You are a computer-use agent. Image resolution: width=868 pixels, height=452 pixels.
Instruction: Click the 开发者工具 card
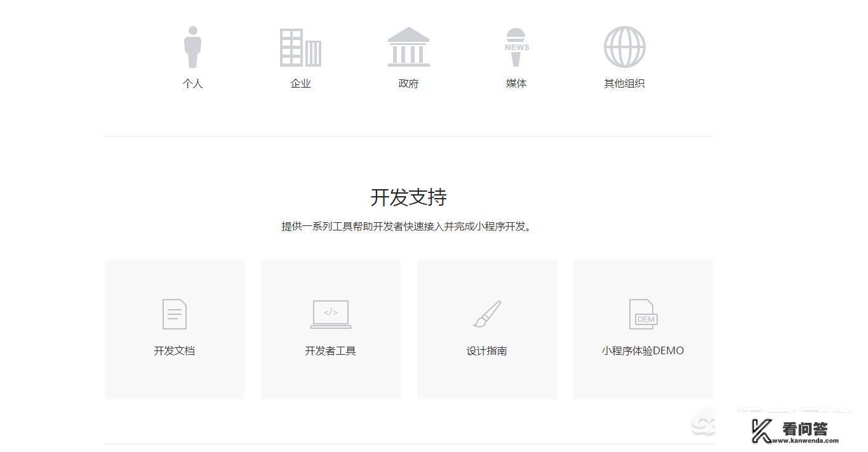pyautogui.click(x=330, y=329)
